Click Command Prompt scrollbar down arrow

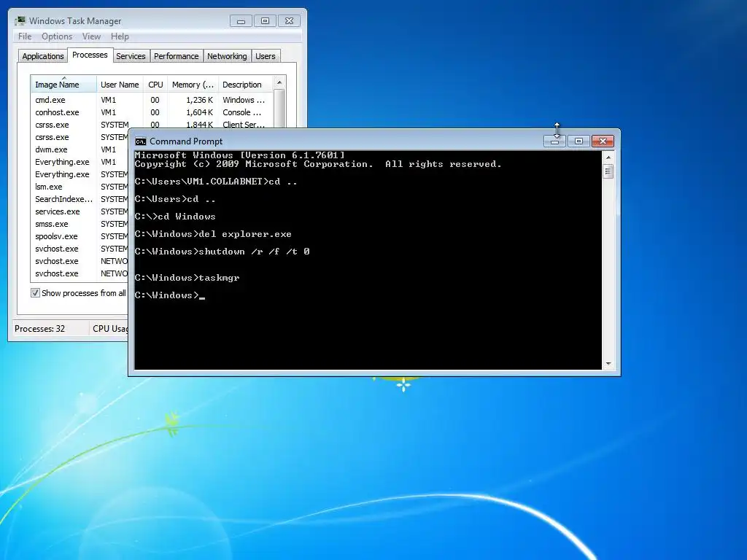tap(608, 364)
